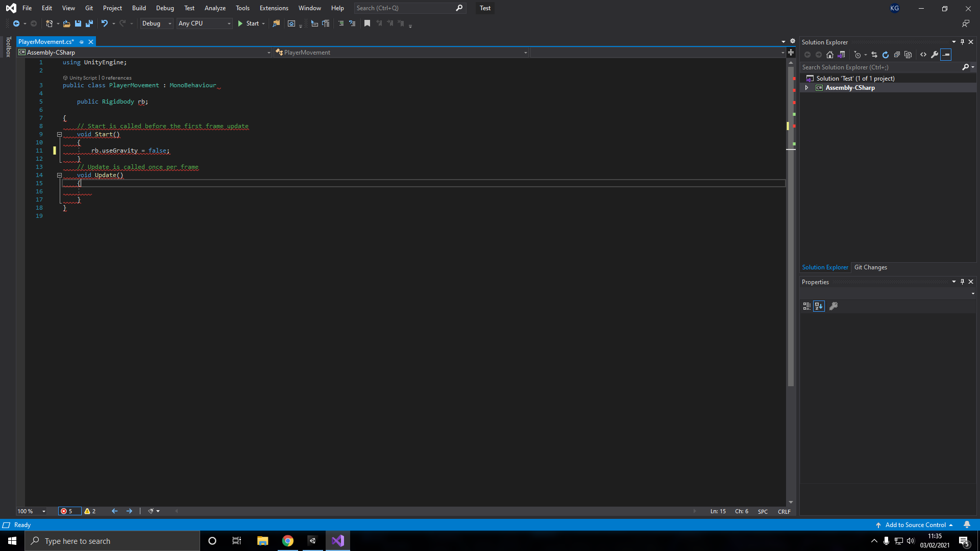This screenshot has height=551, width=980.
Task: Open the PlayerMovement type navigation dropdown
Action: click(401, 53)
